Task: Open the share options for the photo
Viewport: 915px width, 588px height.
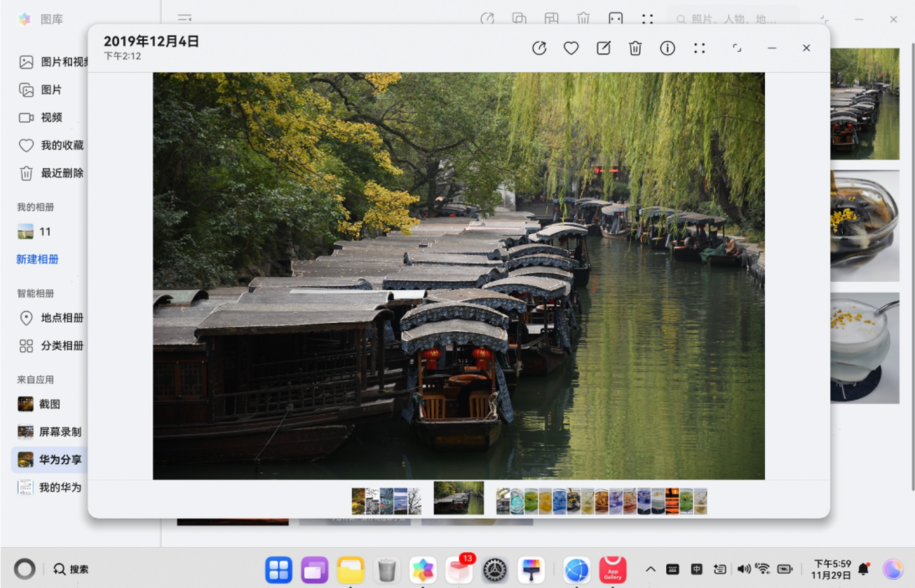Action: click(x=539, y=48)
